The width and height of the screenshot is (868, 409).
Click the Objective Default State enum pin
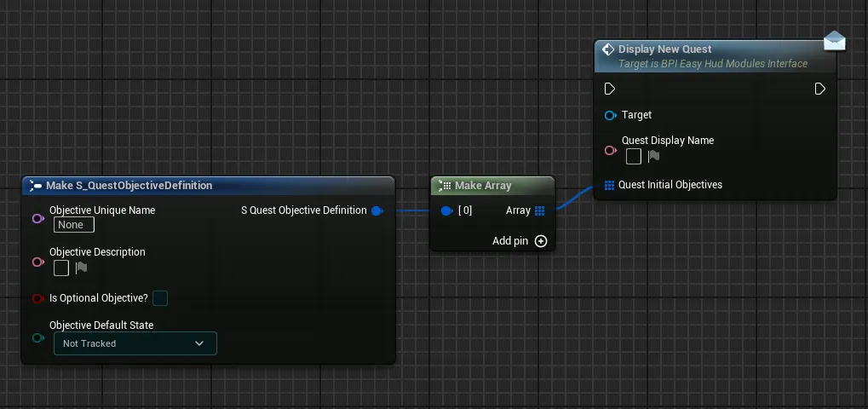click(37, 337)
